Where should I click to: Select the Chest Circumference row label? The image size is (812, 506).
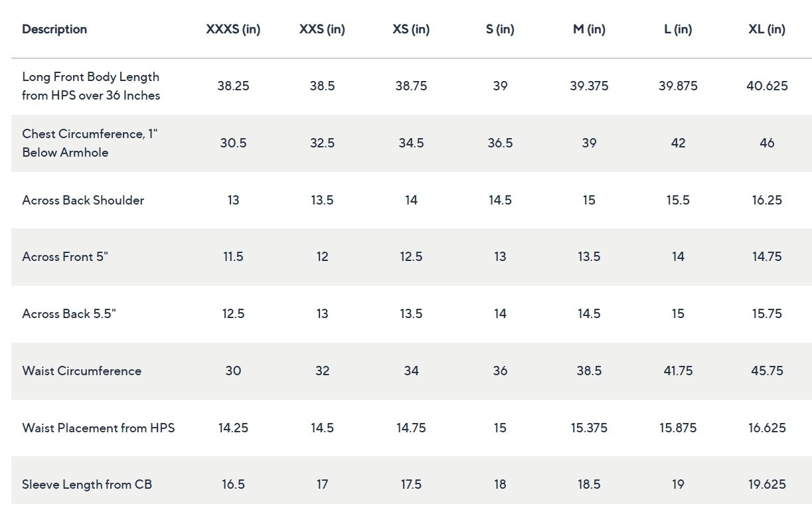pyautogui.click(x=90, y=143)
